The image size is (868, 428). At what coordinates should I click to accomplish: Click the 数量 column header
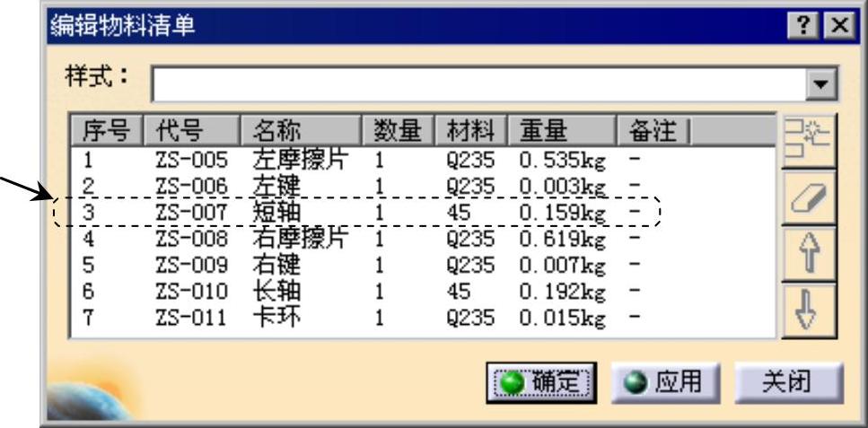pyautogui.click(x=399, y=131)
